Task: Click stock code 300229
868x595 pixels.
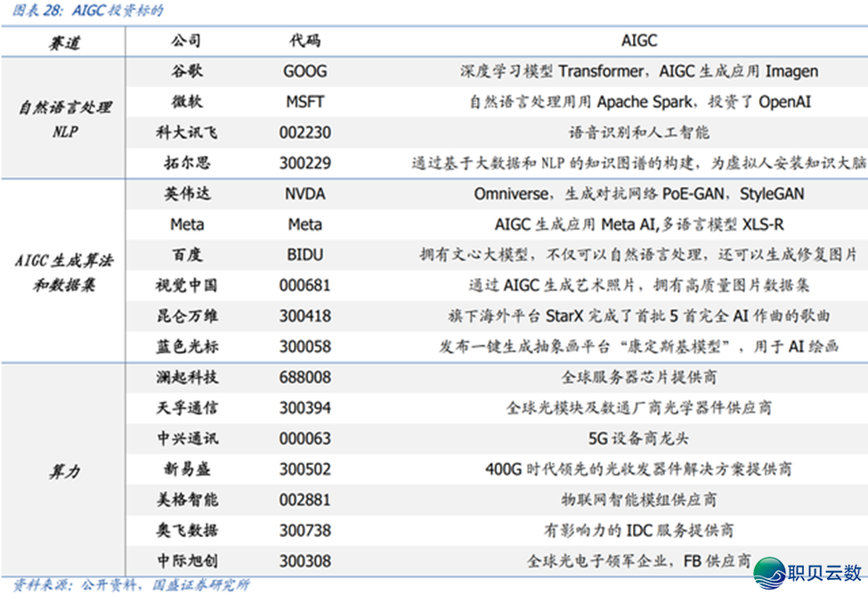Action: (x=304, y=163)
